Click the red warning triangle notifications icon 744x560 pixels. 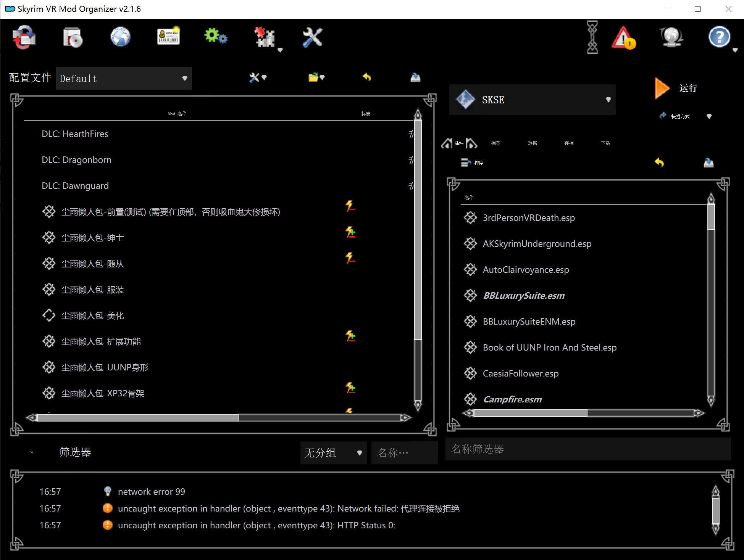point(624,38)
